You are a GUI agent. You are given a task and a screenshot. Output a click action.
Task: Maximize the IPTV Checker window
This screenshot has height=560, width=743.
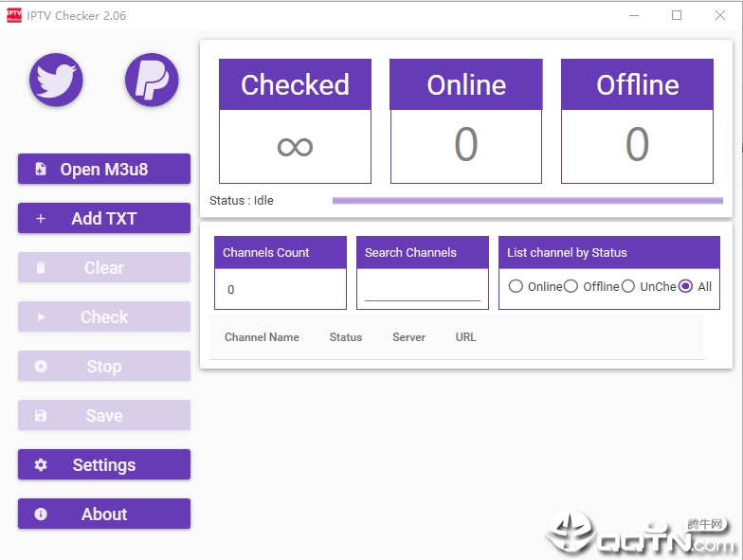pos(677,15)
